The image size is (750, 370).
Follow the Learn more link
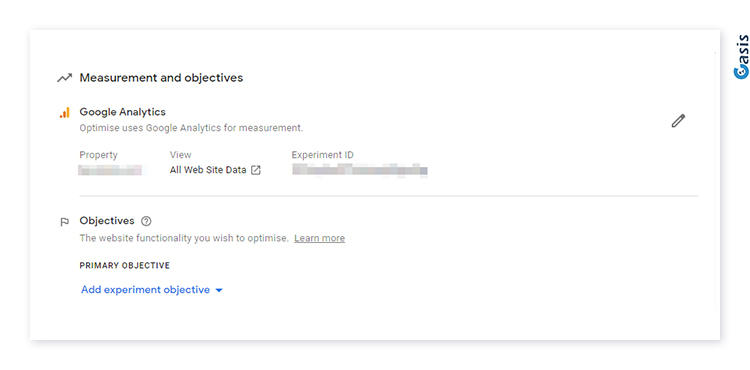point(320,238)
